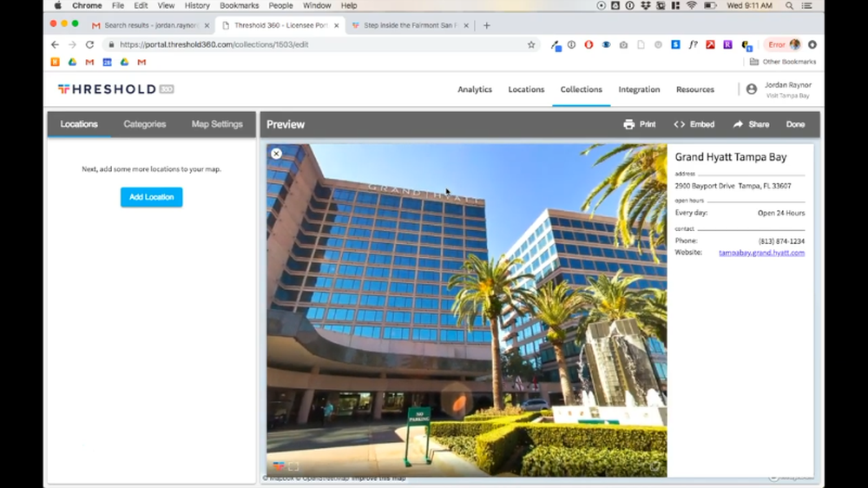Print the preview map

(640, 125)
